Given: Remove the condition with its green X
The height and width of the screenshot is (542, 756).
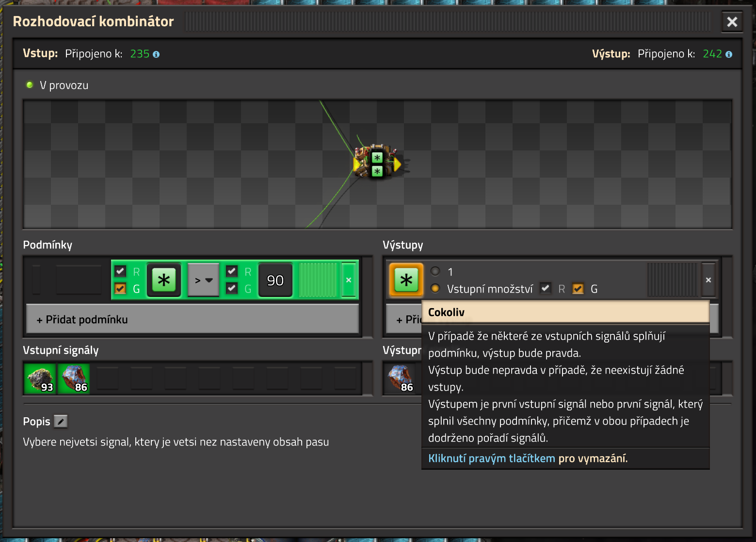Looking at the screenshot, I should click(x=348, y=280).
